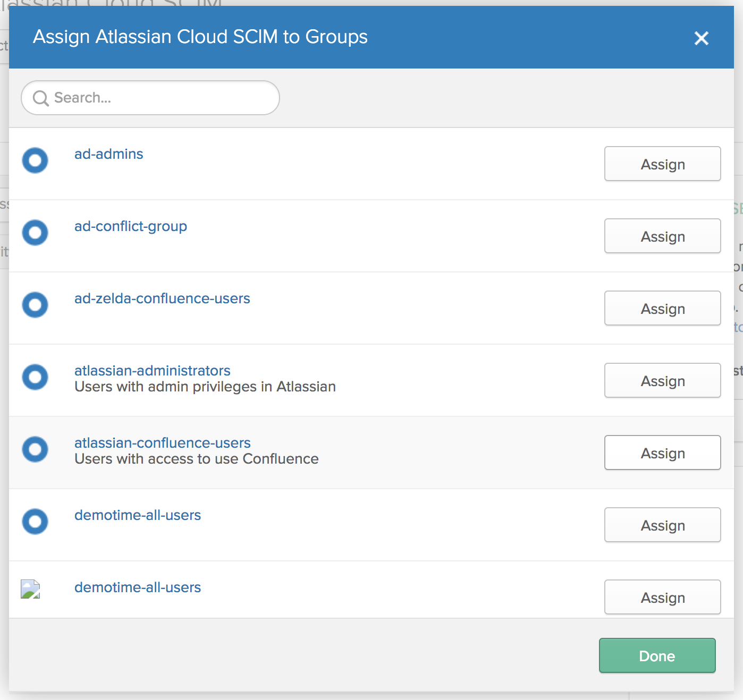Click the atlassian-administrators group icon
The width and height of the screenshot is (743, 700).
pyautogui.click(x=35, y=377)
